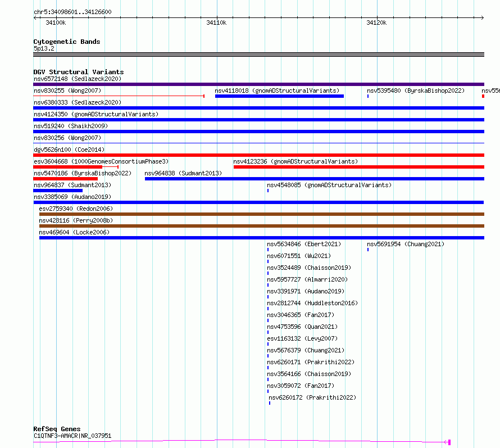Open esv3604668 (1000GenomesConsortiumPhase3) label
The width and height of the screenshot is (500, 448).
click(x=101, y=161)
